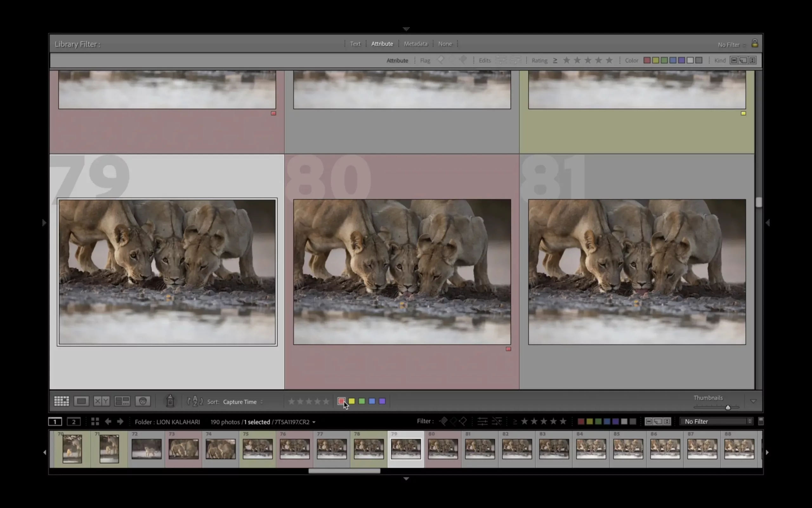Go forward with filmstrip right arrow

pyautogui.click(x=120, y=421)
